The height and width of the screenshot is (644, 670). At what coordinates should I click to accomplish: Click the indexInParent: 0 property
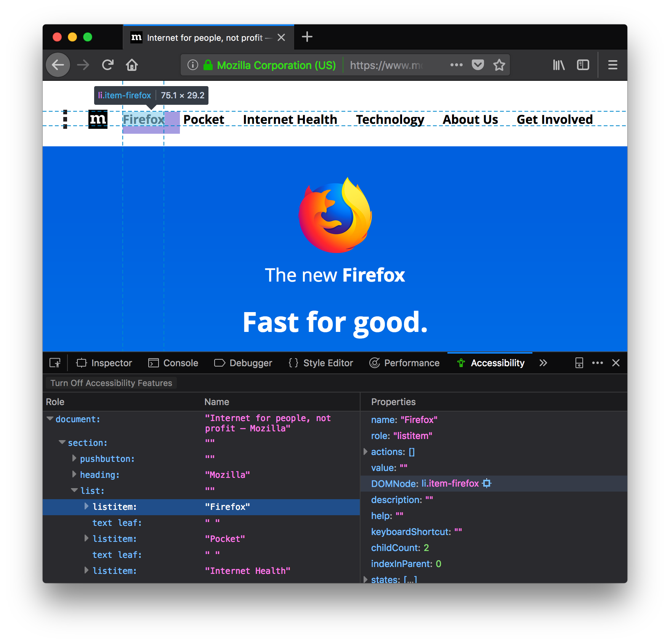coord(406,564)
